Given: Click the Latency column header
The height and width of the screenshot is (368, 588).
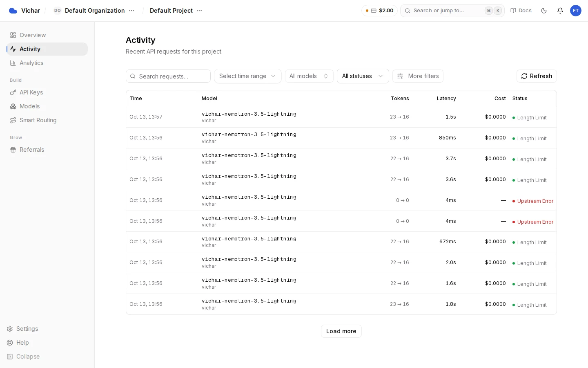Looking at the screenshot, I should pyautogui.click(x=446, y=99).
